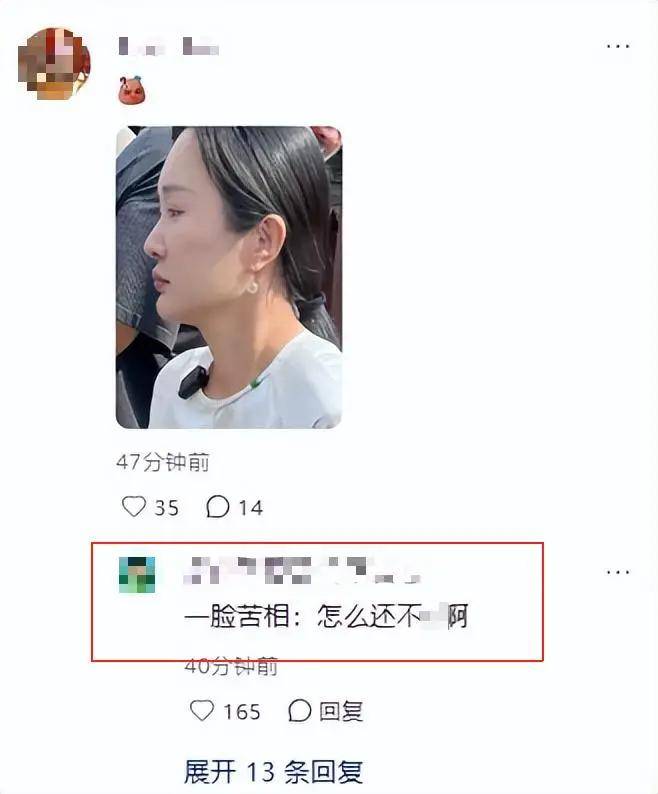Open the commenter's blurred username
Image resolution: width=658 pixels, height=794 pixels.
(301, 570)
